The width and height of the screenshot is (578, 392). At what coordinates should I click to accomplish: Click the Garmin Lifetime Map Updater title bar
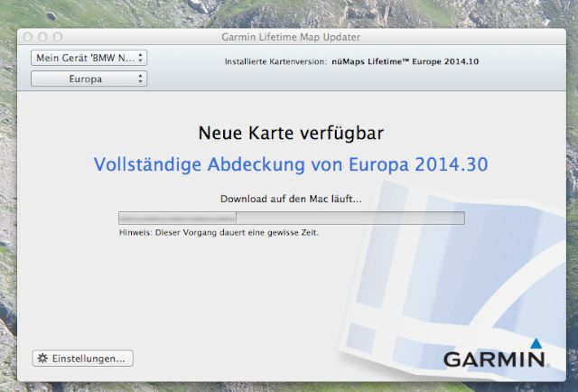pos(290,37)
